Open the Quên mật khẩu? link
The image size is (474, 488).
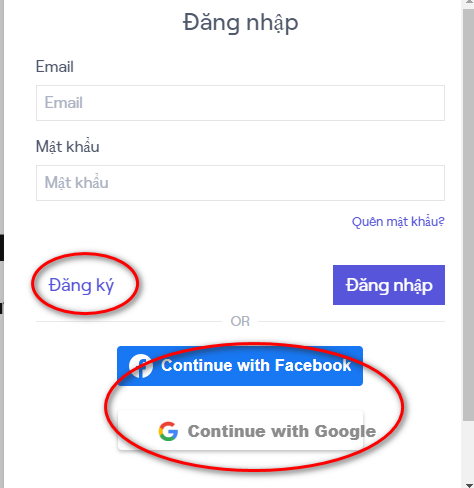pyautogui.click(x=398, y=221)
